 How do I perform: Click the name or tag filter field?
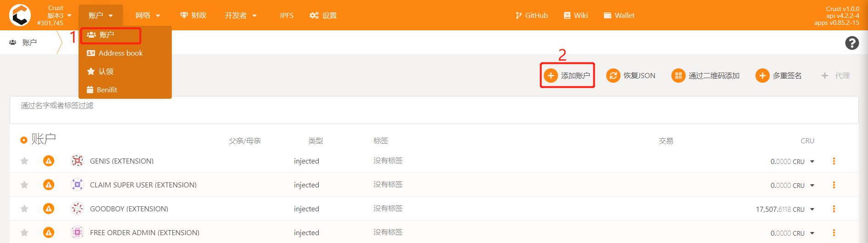(x=434, y=110)
